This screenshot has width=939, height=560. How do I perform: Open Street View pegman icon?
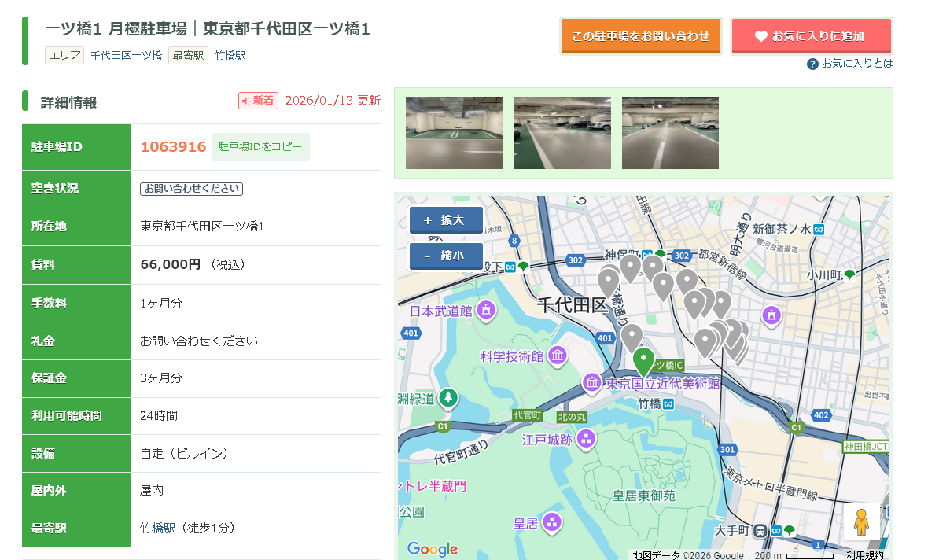tap(861, 521)
